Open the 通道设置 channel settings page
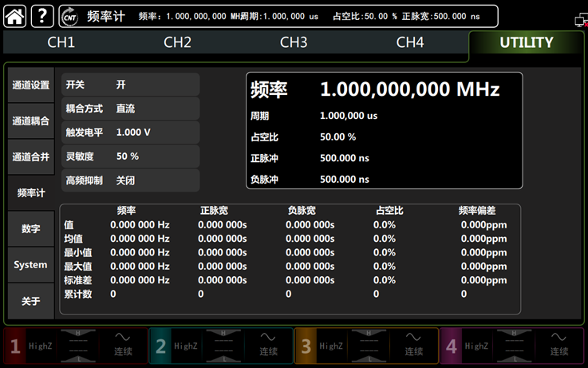This screenshot has height=368, width=588. click(x=30, y=85)
